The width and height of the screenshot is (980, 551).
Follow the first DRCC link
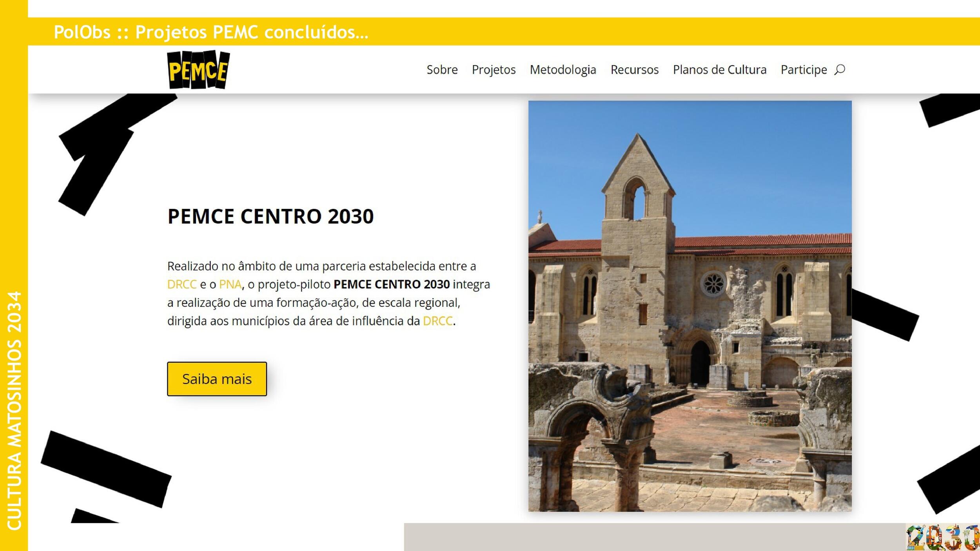[x=182, y=285]
